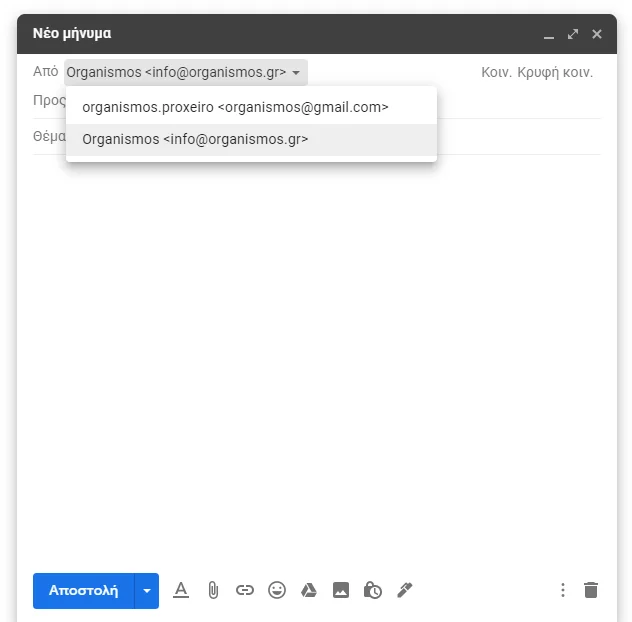The image size is (632, 622).
Task: Expand send options arrow beside Αποστολή
Action: click(x=147, y=591)
